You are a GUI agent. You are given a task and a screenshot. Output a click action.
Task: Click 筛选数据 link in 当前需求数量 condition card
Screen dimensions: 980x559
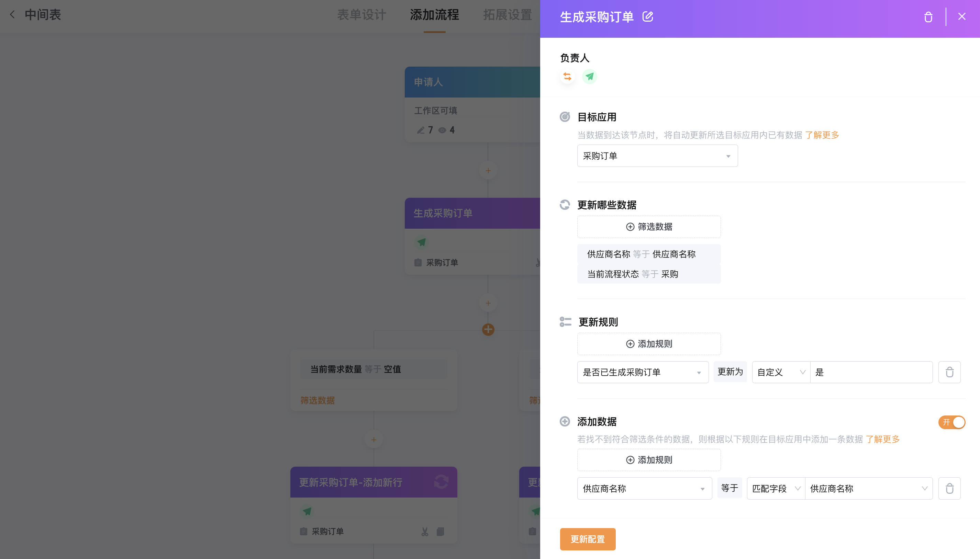317,400
